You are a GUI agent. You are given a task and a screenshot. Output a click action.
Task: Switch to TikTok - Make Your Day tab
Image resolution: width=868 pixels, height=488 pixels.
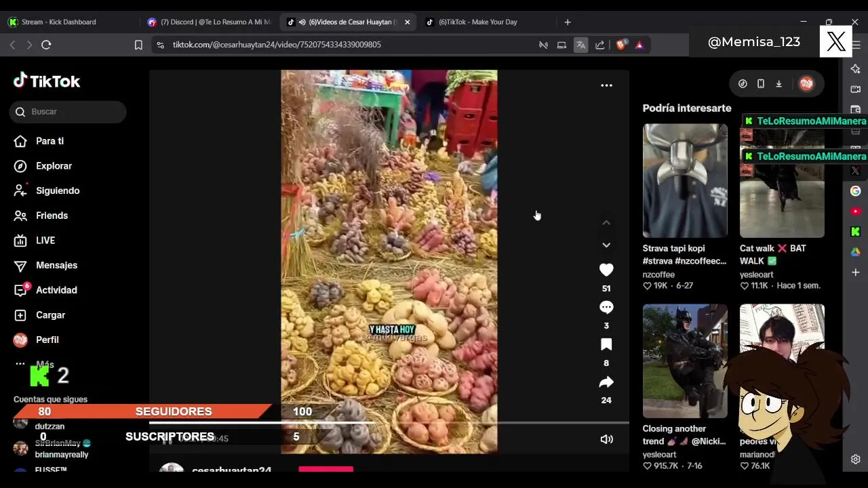tap(477, 22)
